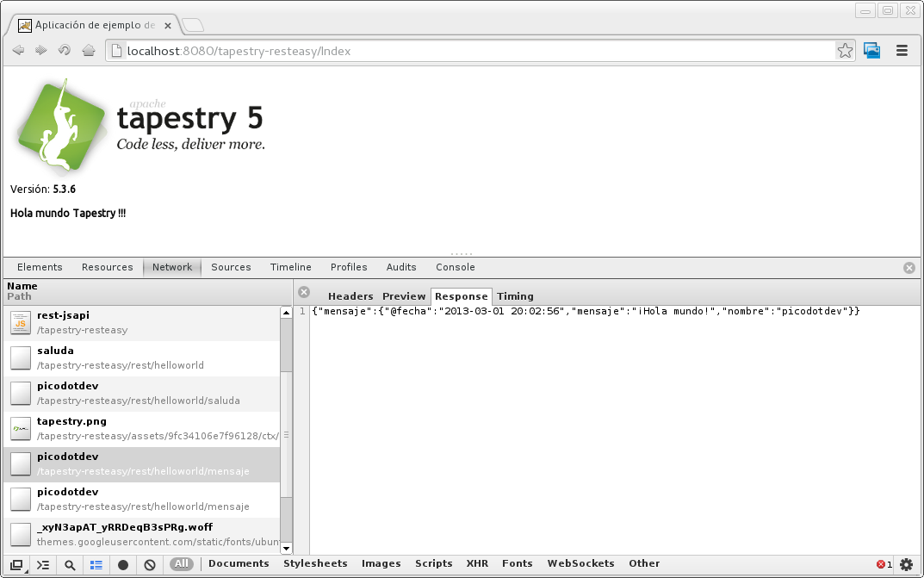The width and height of the screenshot is (924, 578).
Task: Switch to the Timeline panel
Action: (290, 267)
